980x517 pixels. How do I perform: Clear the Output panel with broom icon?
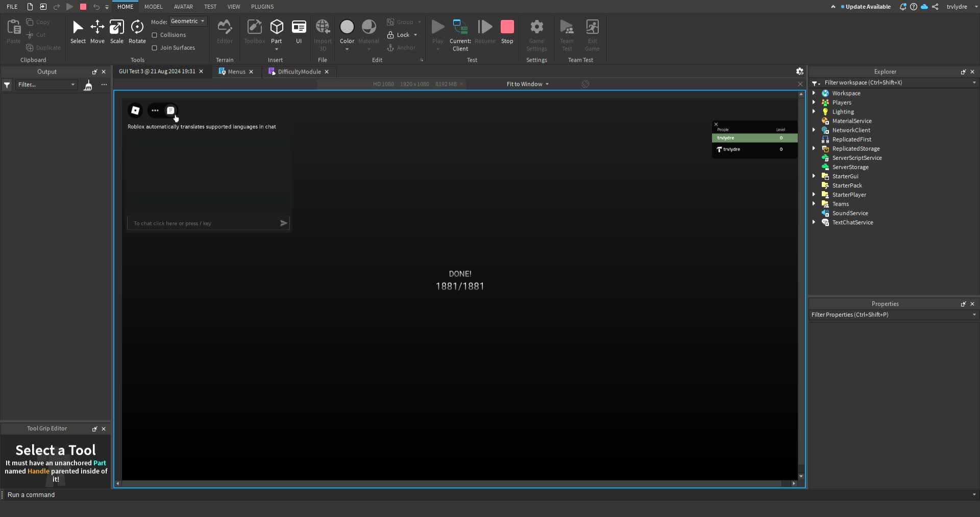coord(88,85)
